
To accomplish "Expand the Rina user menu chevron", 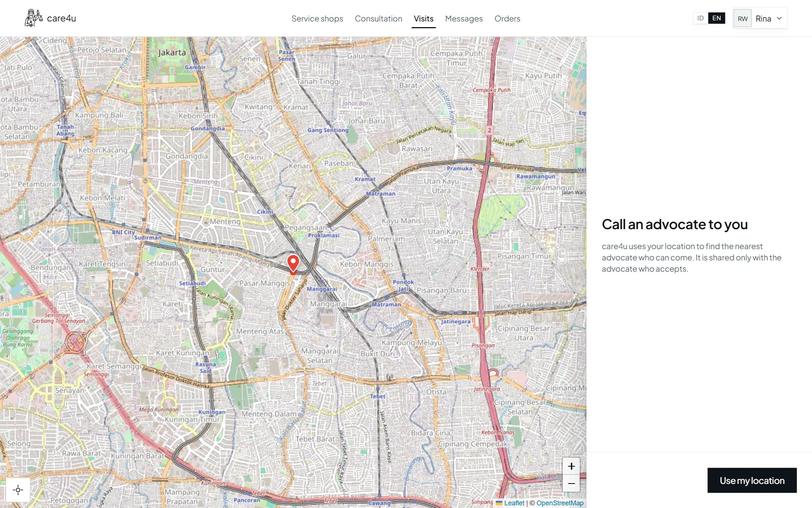I will [779, 18].
